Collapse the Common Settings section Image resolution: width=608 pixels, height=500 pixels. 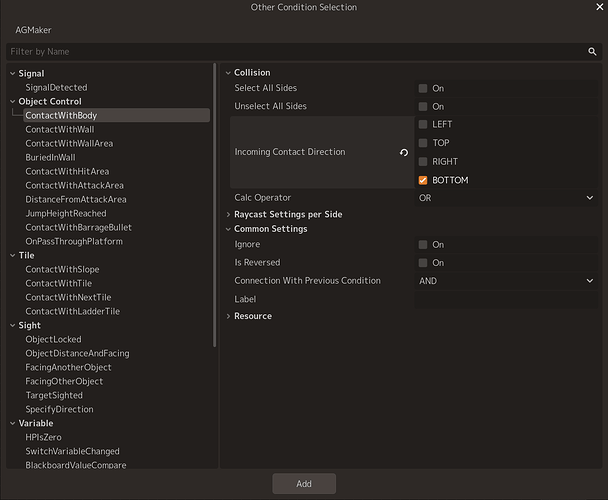[228, 229]
